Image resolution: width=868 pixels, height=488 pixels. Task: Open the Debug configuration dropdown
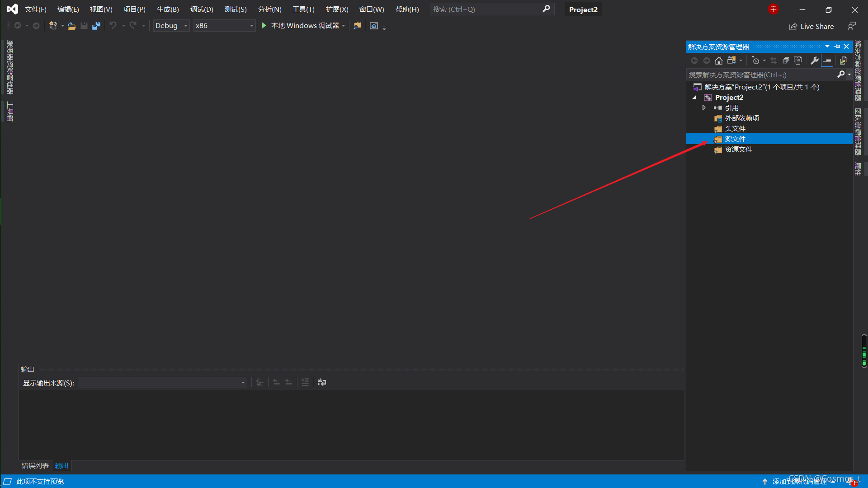[171, 26]
